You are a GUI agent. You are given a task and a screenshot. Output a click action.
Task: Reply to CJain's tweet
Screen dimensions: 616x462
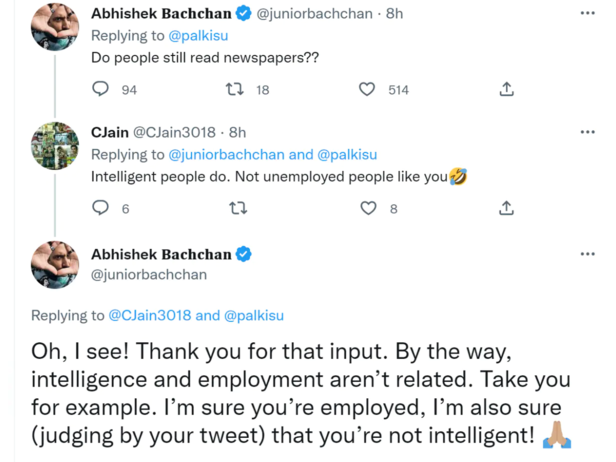[100, 208]
